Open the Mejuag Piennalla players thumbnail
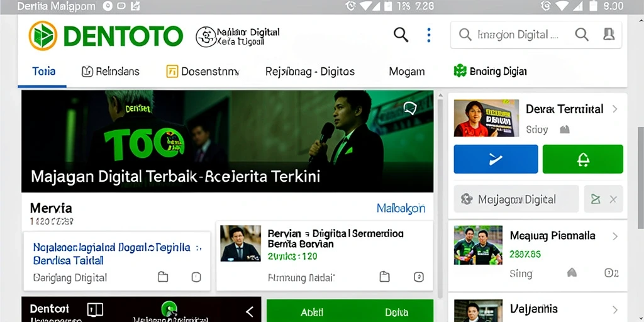This screenshot has width=644, height=322. (x=478, y=245)
